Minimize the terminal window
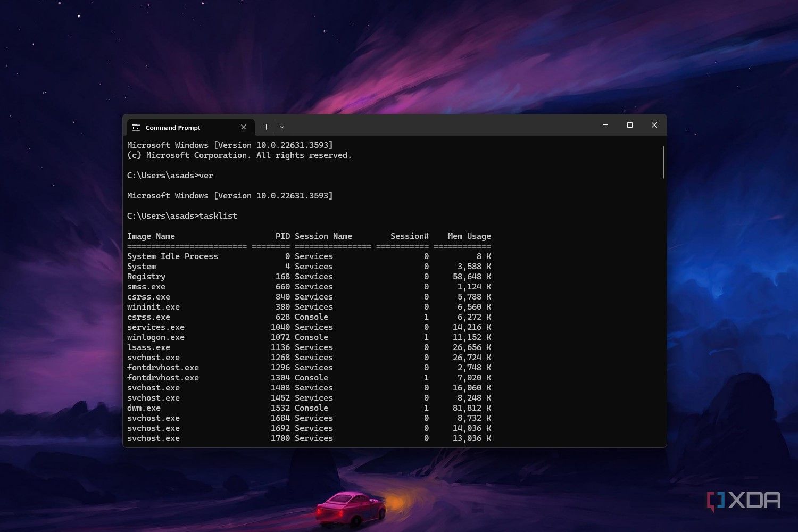The image size is (798, 532). (605, 125)
